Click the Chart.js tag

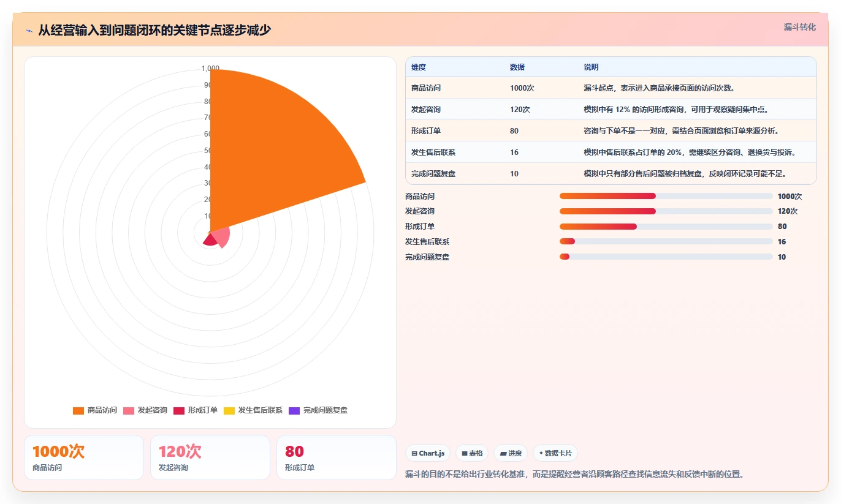click(x=428, y=453)
